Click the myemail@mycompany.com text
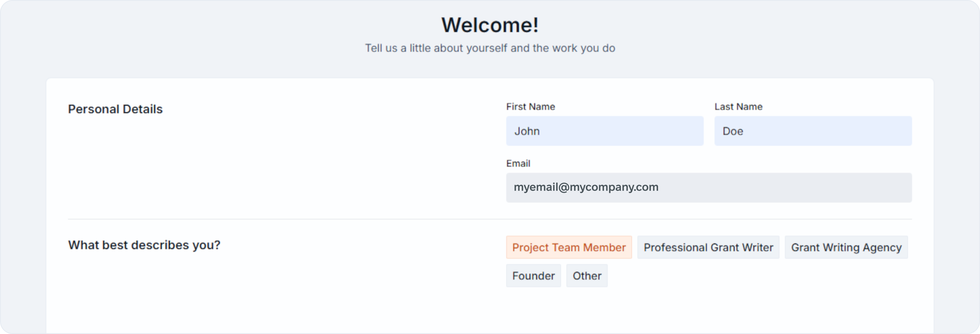 pos(586,187)
